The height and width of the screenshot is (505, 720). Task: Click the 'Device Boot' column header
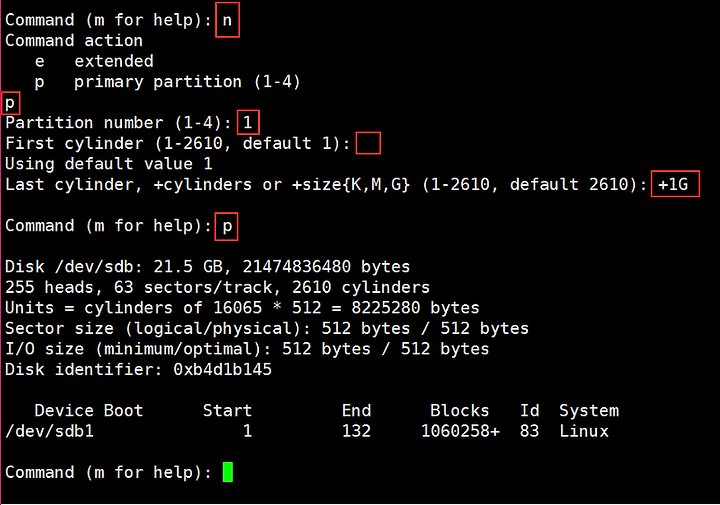(x=89, y=410)
